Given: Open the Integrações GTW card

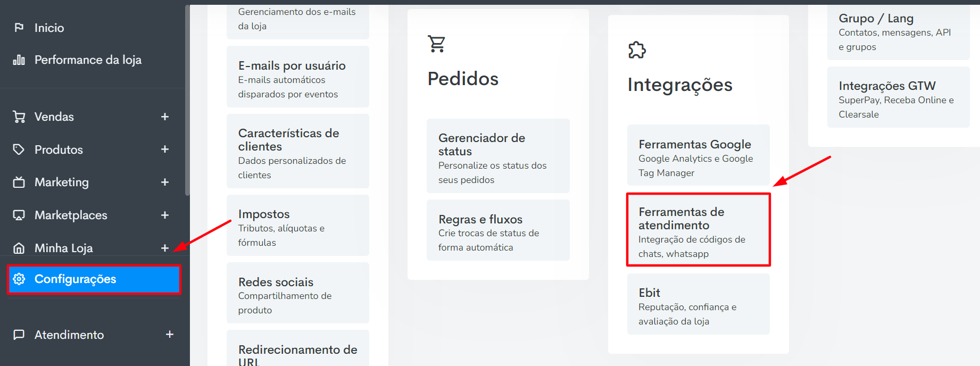Looking at the screenshot, I should click(x=899, y=97).
